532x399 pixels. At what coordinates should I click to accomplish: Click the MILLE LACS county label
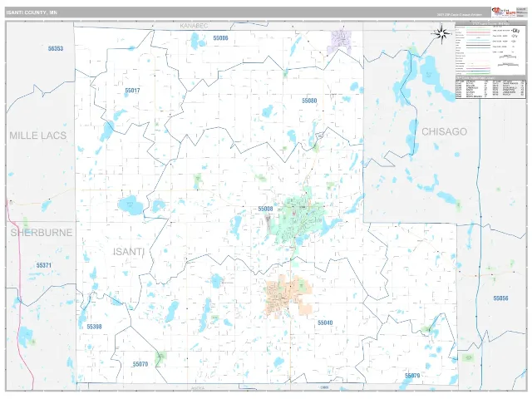(x=37, y=135)
